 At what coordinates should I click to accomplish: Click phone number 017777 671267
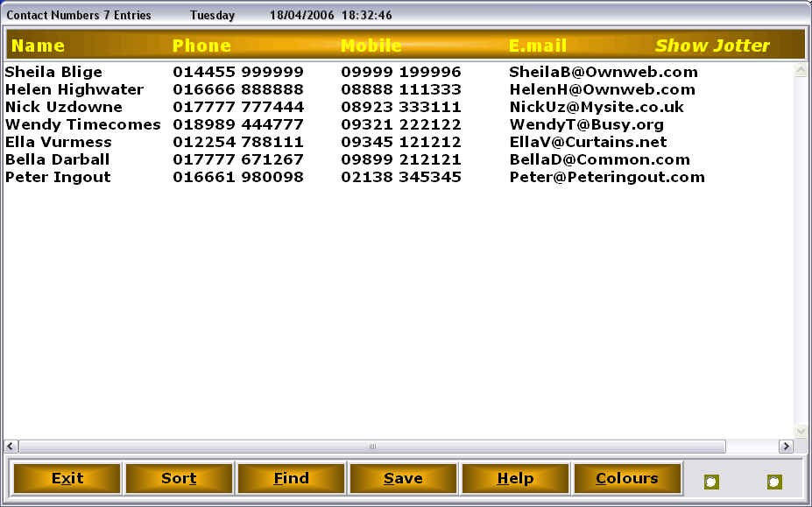[238, 159]
